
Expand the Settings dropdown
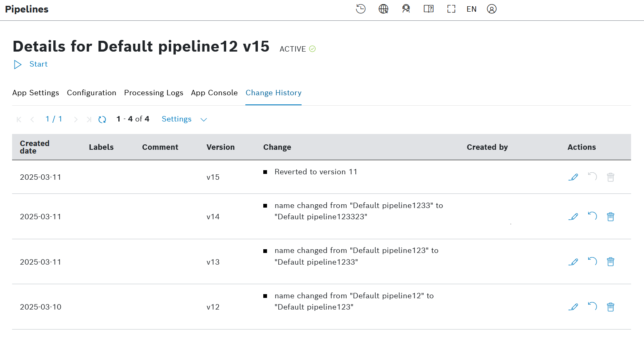(184, 119)
